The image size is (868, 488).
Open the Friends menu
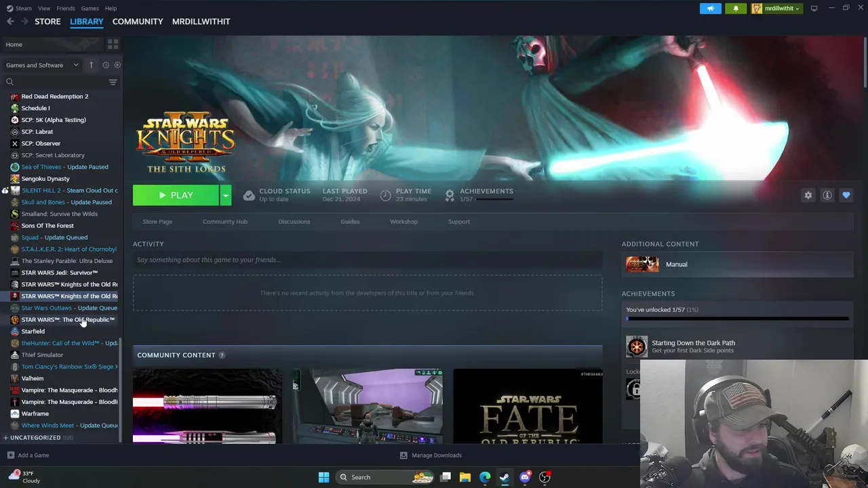coord(66,8)
